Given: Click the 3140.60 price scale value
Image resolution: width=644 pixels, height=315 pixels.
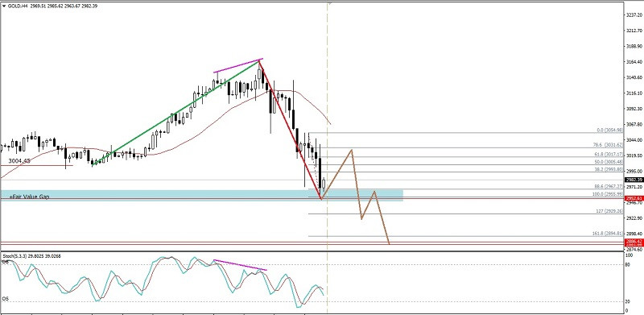Looking at the screenshot, I should point(634,77).
